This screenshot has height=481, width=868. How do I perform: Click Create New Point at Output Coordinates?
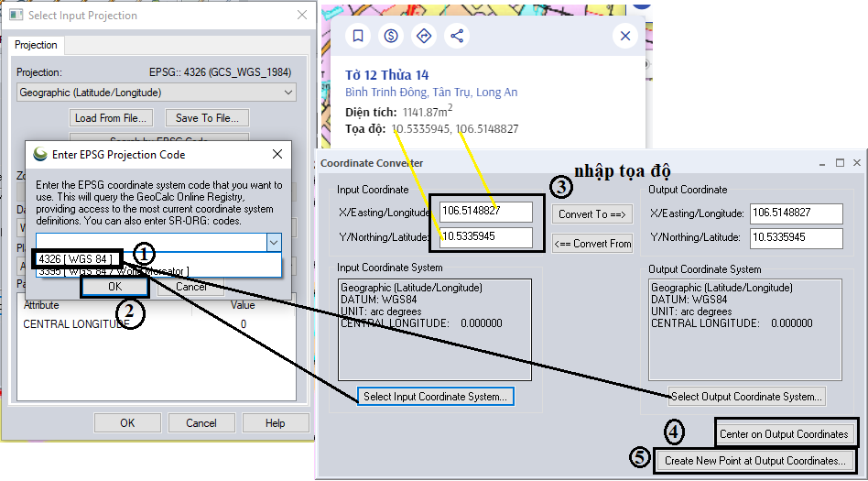tap(755, 461)
